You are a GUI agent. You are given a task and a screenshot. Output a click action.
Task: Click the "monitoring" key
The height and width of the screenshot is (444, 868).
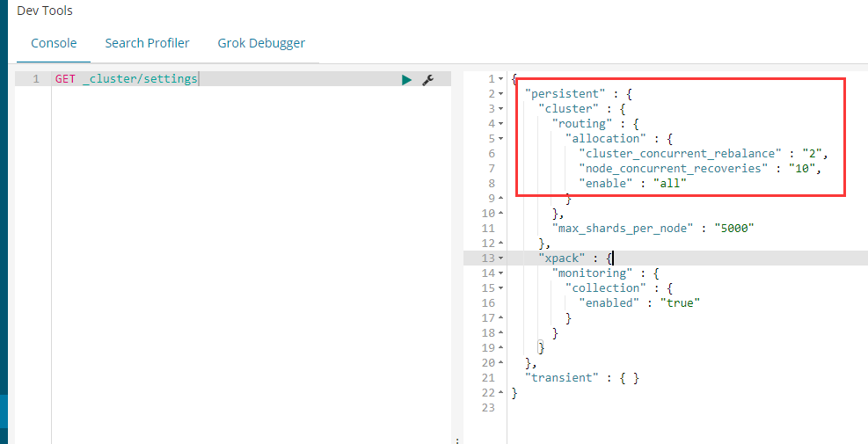pyautogui.click(x=593, y=273)
